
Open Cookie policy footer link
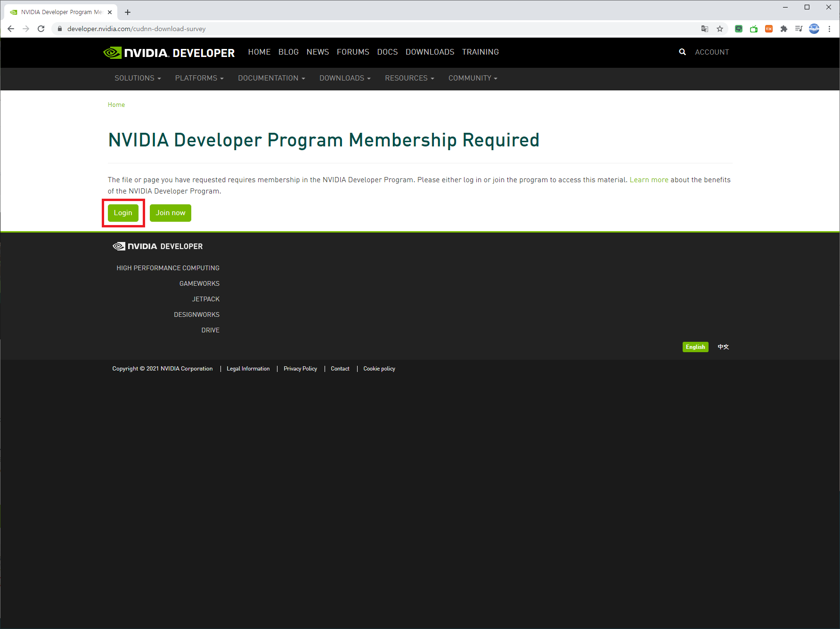(379, 369)
